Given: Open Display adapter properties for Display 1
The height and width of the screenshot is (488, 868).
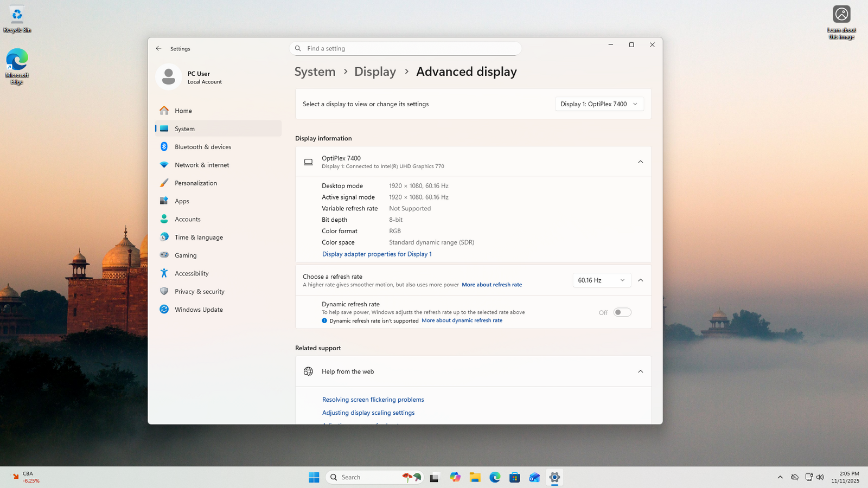Looking at the screenshot, I should point(376,254).
